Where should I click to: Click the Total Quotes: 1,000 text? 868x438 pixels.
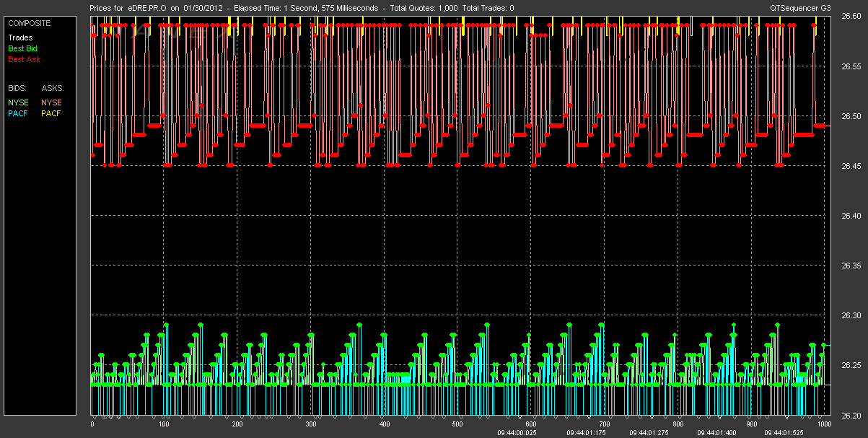tap(423, 8)
